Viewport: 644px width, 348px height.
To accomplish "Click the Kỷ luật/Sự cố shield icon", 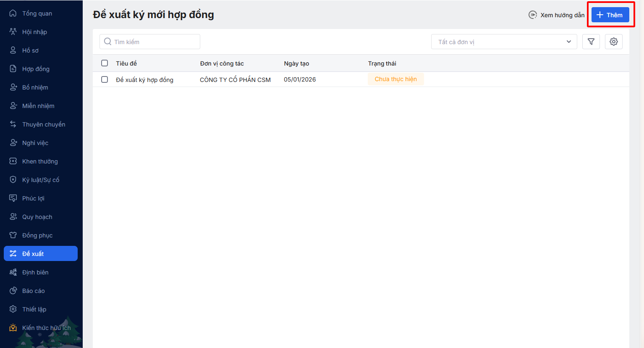I will click(13, 180).
